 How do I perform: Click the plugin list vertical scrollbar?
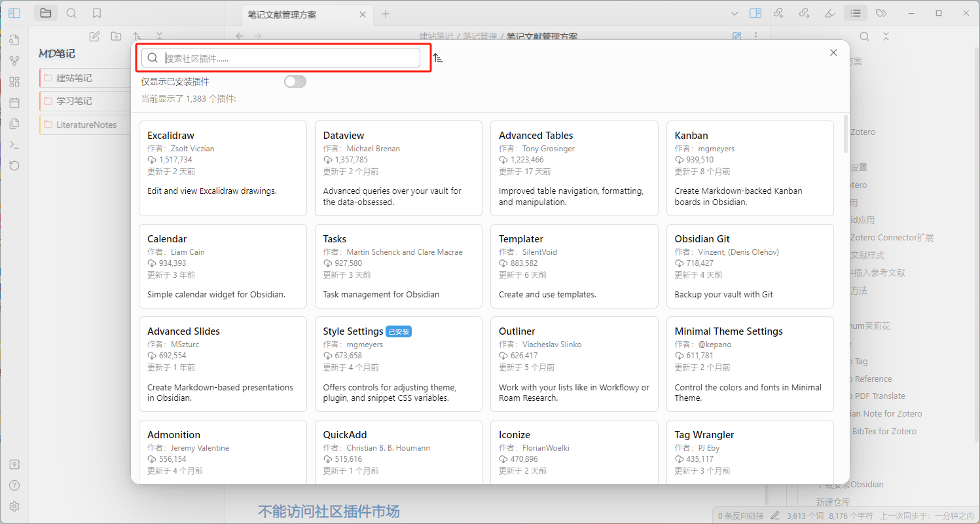coord(845,133)
